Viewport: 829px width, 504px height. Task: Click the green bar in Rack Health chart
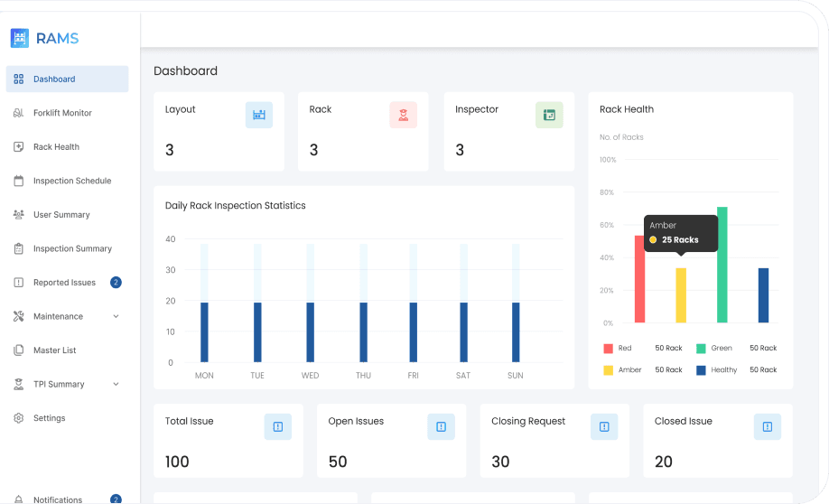tap(722, 265)
